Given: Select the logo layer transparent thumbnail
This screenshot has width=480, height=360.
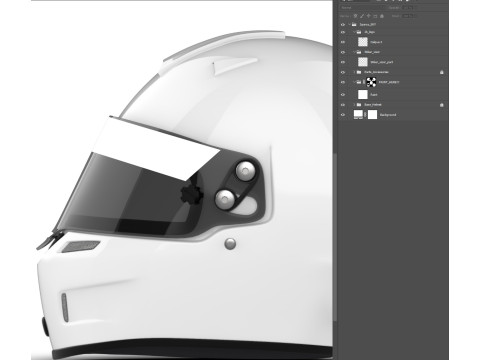Looking at the screenshot, I should 363,42.
